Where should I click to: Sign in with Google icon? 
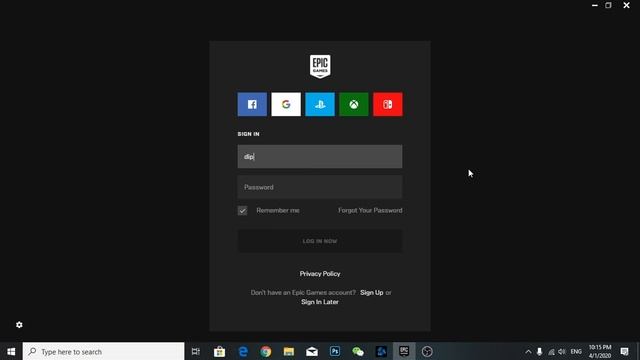coord(286,104)
